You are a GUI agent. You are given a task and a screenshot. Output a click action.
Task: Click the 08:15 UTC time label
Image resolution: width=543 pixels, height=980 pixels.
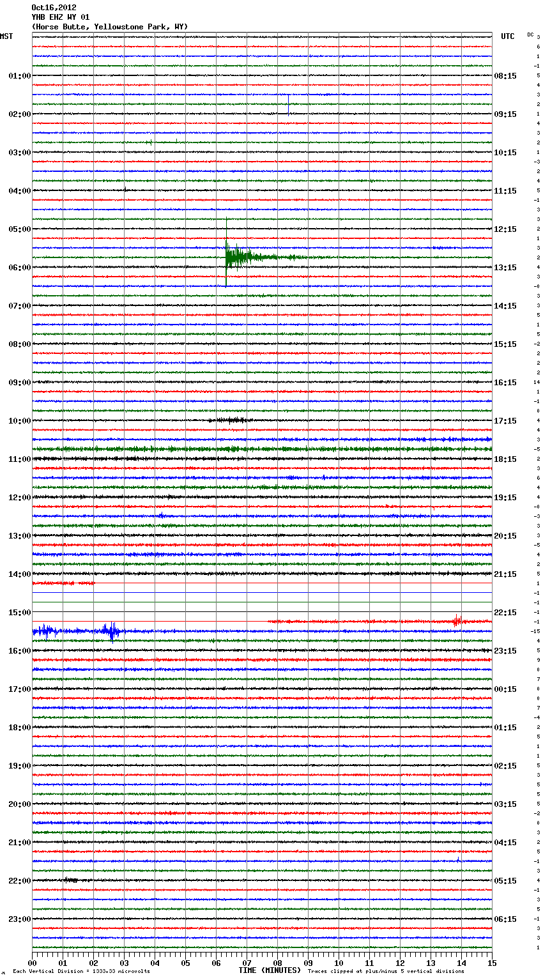(x=505, y=76)
